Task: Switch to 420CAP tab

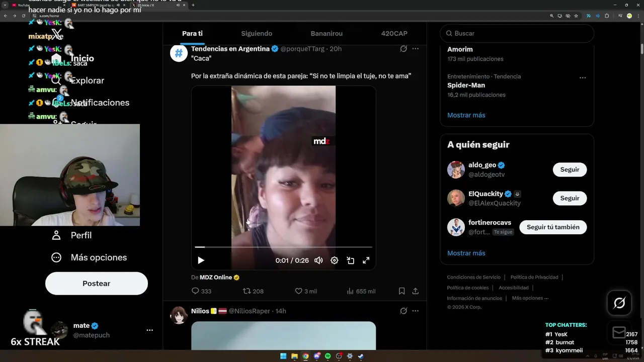Action: 394,33
